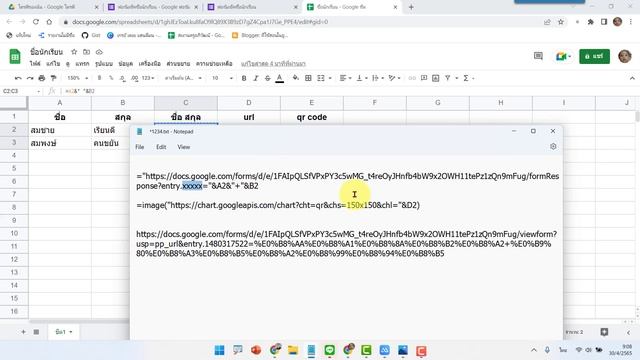Increase decimal places in toolbar
Viewport: 640px width, 360px height.
click(x=134, y=78)
